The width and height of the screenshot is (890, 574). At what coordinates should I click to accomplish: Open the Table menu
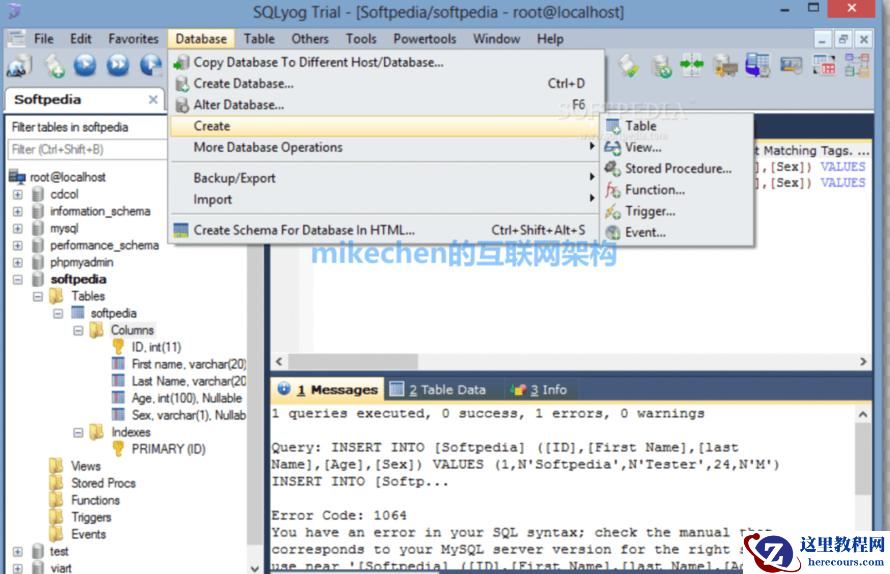click(x=259, y=39)
